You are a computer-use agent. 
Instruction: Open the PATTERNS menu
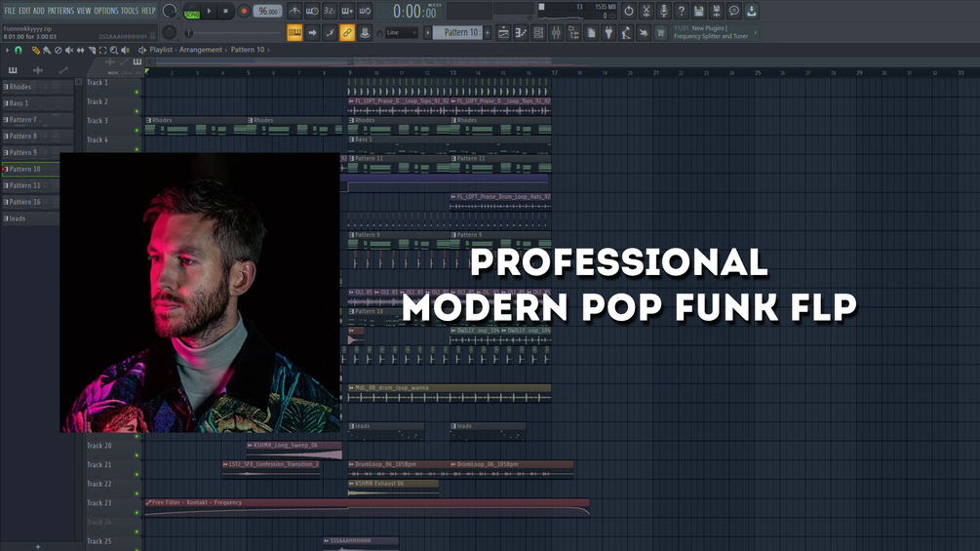click(60, 11)
